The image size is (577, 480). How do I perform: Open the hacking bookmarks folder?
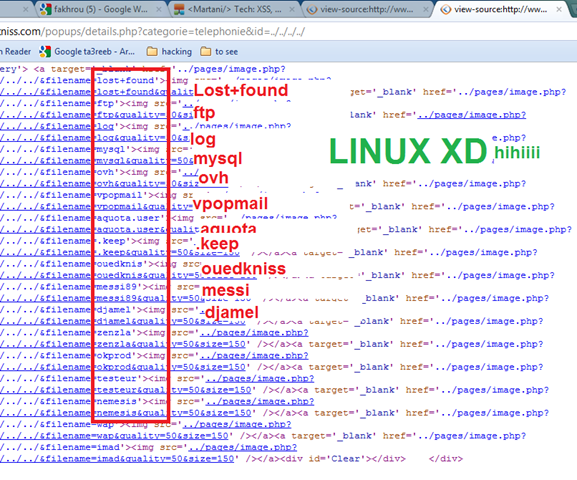[169, 52]
